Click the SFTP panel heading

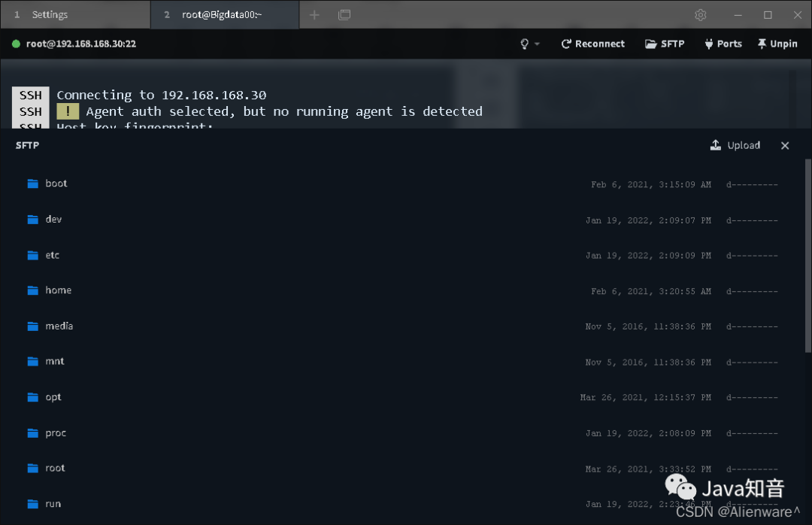[x=28, y=146]
